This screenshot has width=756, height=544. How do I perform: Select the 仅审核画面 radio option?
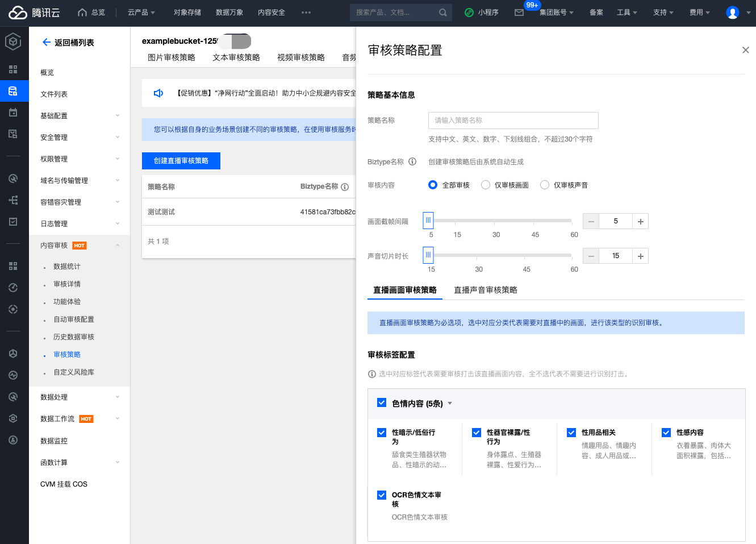point(486,185)
